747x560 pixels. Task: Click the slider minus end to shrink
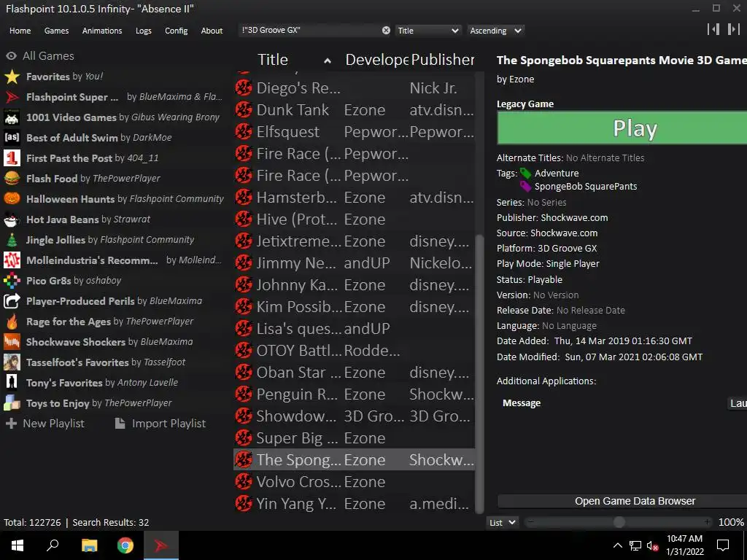pyautogui.click(x=530, y=522)
